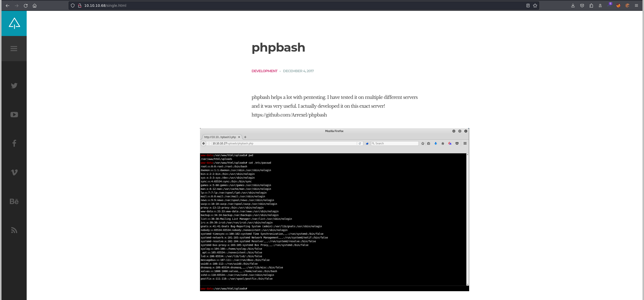Viewport: 644px width, 300px height.
Task: Toggle reader view for this page
Action: (528, 6)
